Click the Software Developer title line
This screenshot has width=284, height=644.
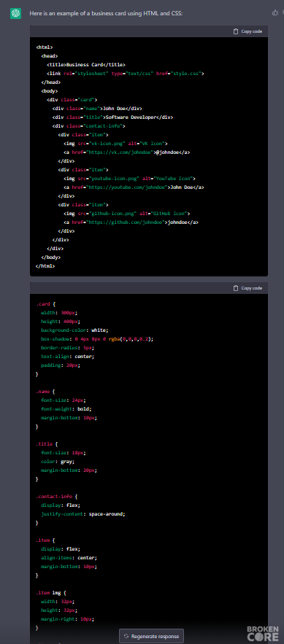click(x=112, y=117)
